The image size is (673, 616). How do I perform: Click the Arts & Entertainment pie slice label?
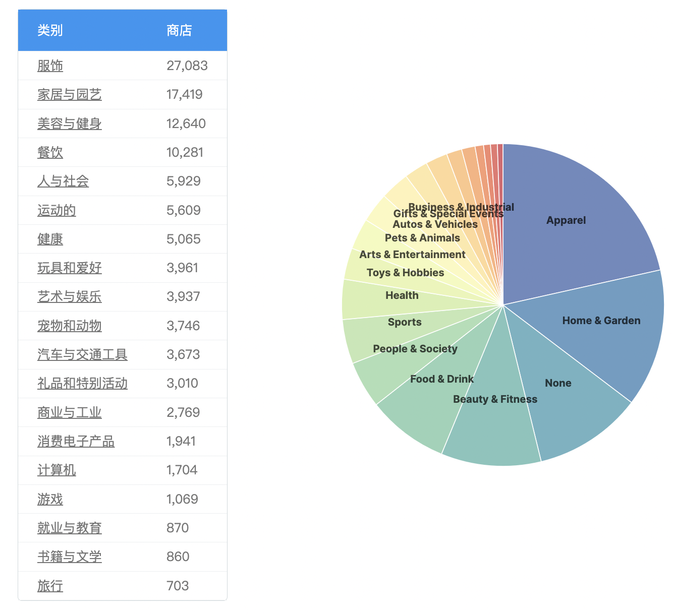click(x=412, y=255)
